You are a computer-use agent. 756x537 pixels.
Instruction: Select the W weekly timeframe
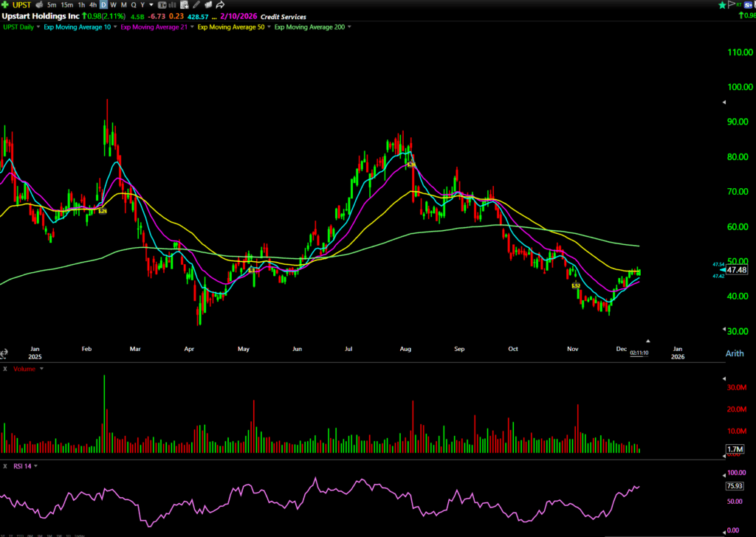click(x=114, y=5)
